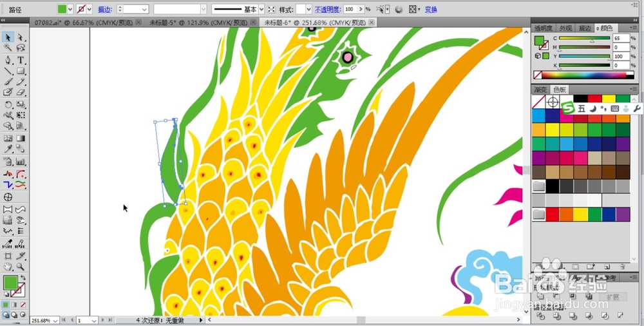
Task: Select the Pencil tool
Action: [x=21, y=82]
